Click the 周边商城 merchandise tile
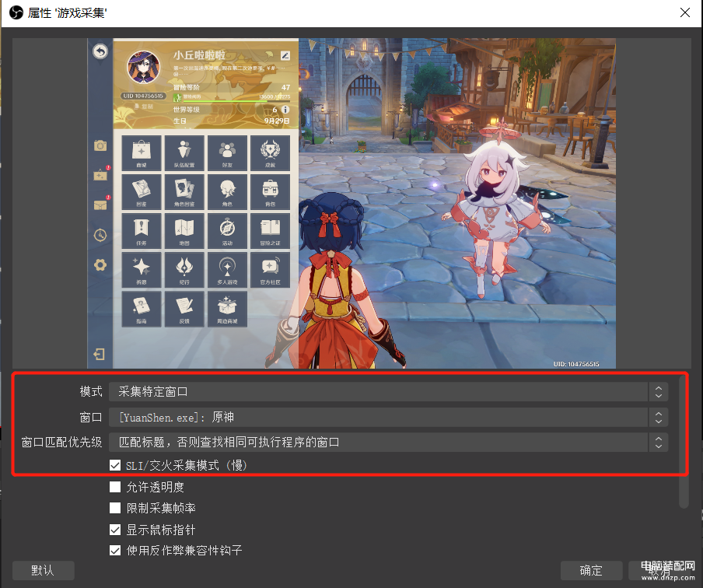The width and height of the screenshot is (703, 588). tap(227, 309)
